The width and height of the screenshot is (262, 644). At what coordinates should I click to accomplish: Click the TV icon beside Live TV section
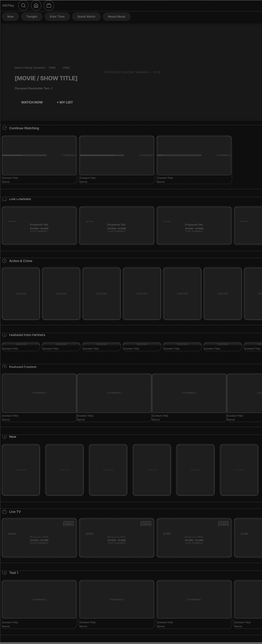point(4,512)
